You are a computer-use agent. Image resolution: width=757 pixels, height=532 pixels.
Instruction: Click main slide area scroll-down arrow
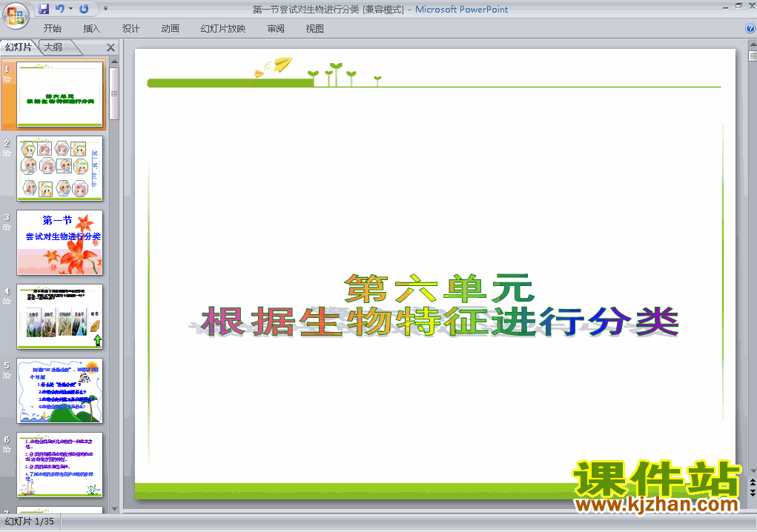point(753,471)
